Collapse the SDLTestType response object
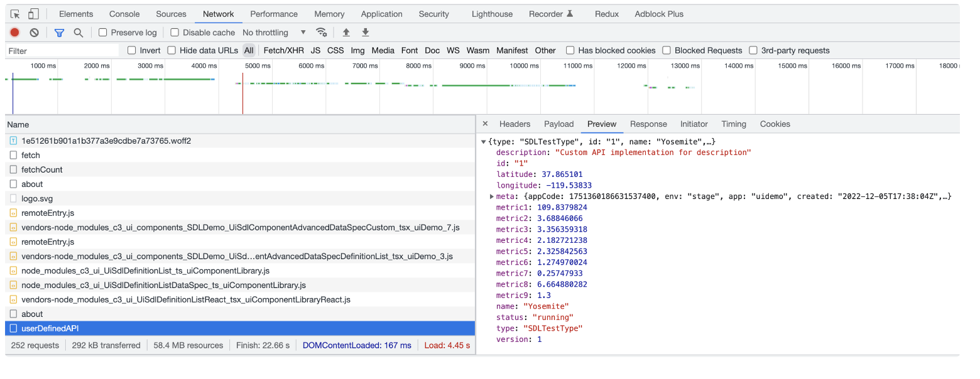This screenshot has height=379, width=980. pyautogui.click(x=484, y=141)
